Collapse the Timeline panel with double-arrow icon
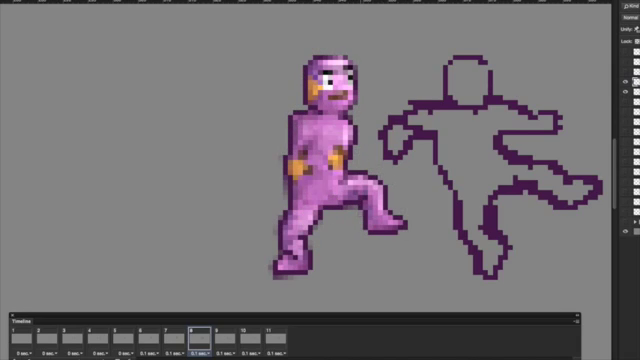The height and width of the screenshot is (360, 640). [577, 315]
